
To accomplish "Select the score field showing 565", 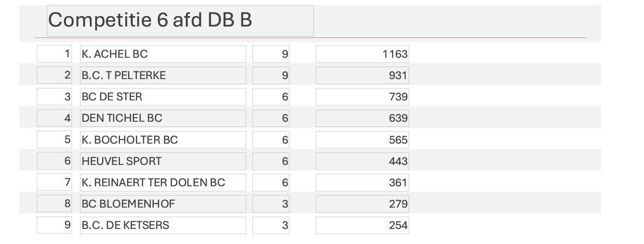I will (x=362, y=140).
